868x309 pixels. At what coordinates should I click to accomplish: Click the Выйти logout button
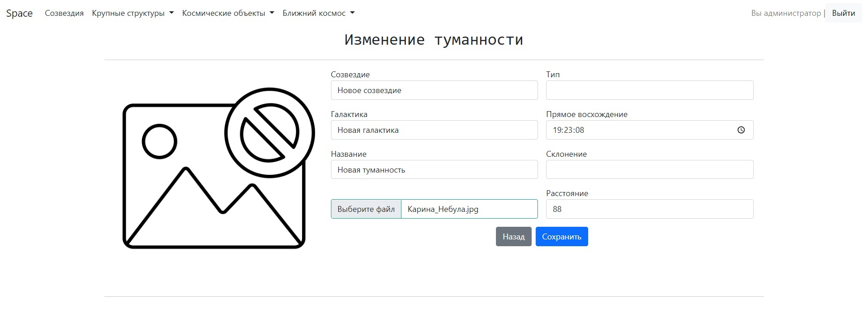(x=844, y=13)
